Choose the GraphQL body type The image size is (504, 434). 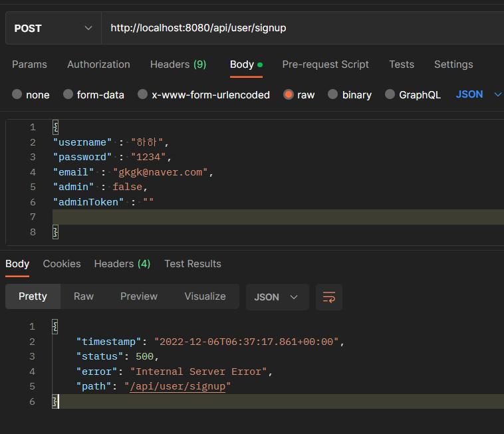tap(390, 94)
